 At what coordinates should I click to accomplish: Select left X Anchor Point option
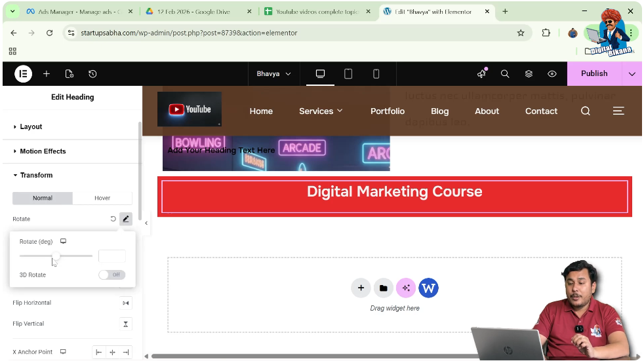click(99, 353)
